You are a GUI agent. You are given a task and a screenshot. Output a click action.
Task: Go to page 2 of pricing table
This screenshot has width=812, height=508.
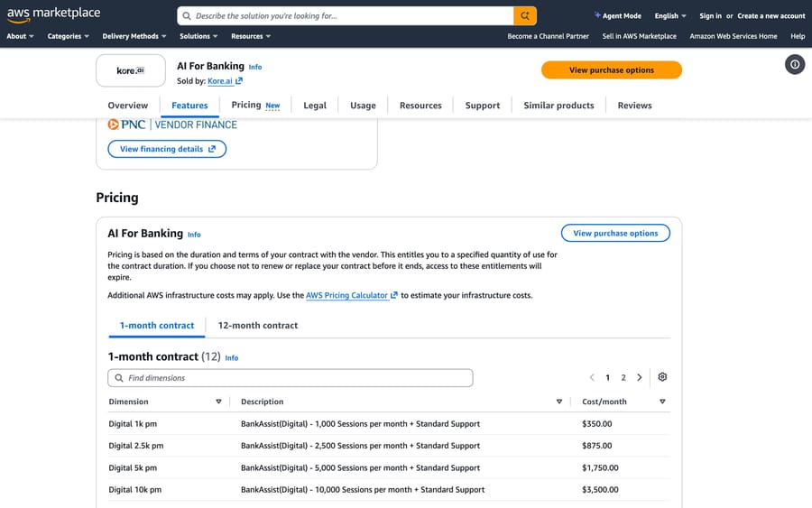coord(623,377)
